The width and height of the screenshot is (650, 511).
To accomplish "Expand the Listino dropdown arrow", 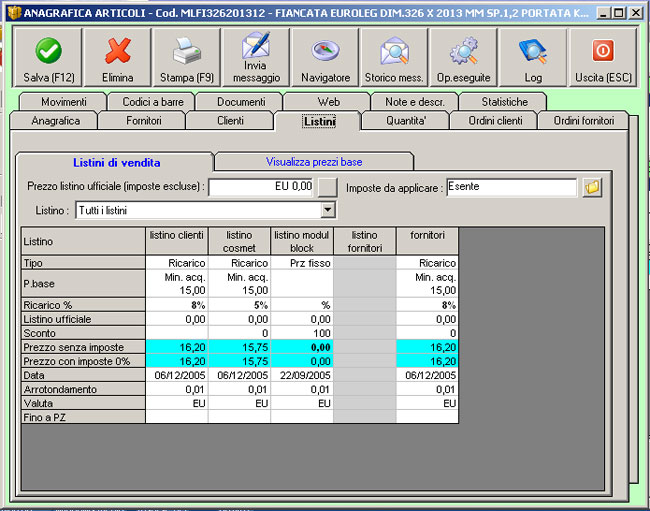I will click(x=327, y=210).
